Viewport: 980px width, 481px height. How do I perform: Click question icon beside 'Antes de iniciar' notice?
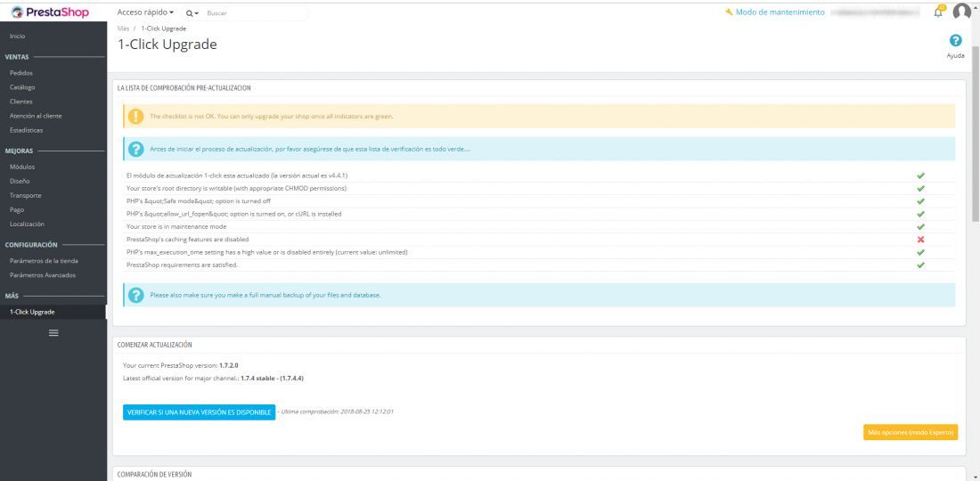[x=135, y=150]
